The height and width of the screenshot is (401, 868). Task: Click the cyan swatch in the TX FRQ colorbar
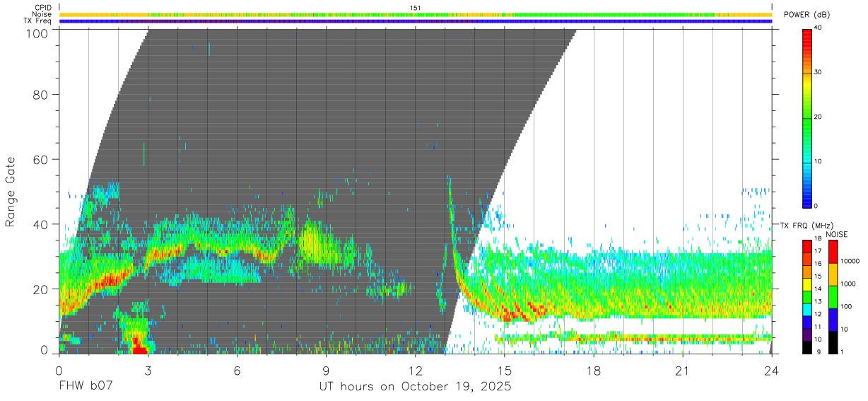807,310
